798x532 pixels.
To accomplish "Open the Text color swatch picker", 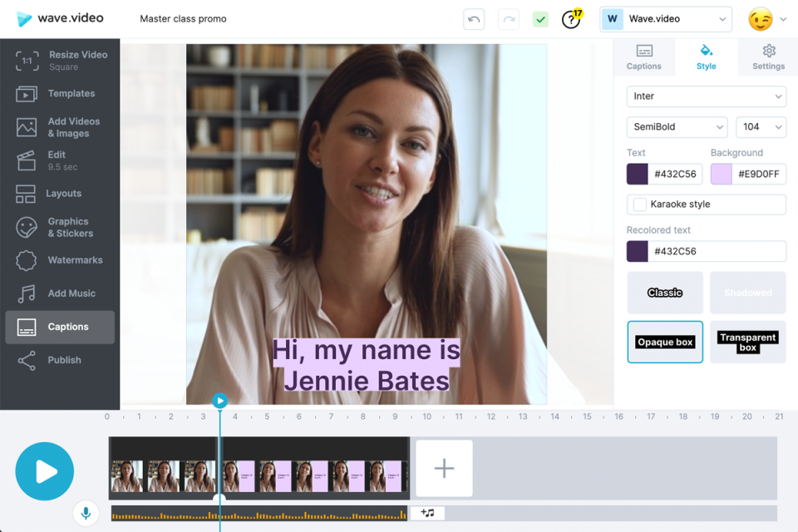I will [637, 174].
